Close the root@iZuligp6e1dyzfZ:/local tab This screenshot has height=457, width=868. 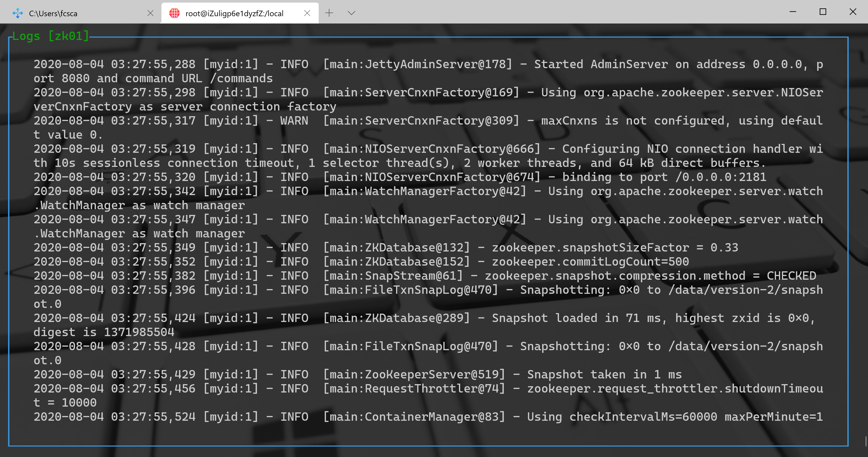307,14
